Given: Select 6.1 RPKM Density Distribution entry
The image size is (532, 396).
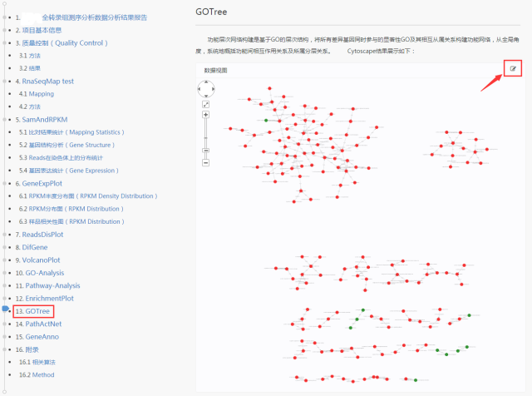Looking at the screenshot, I should pos(87,196).
